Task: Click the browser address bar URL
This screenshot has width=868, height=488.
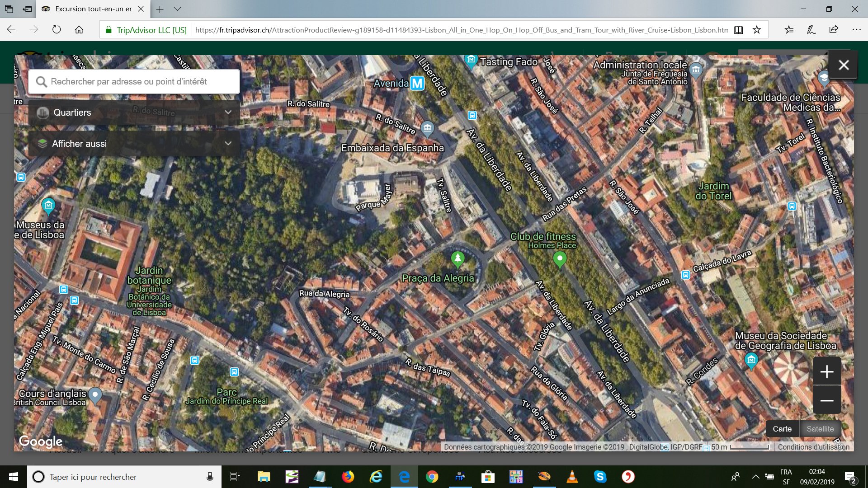Action: click(461, 30)
